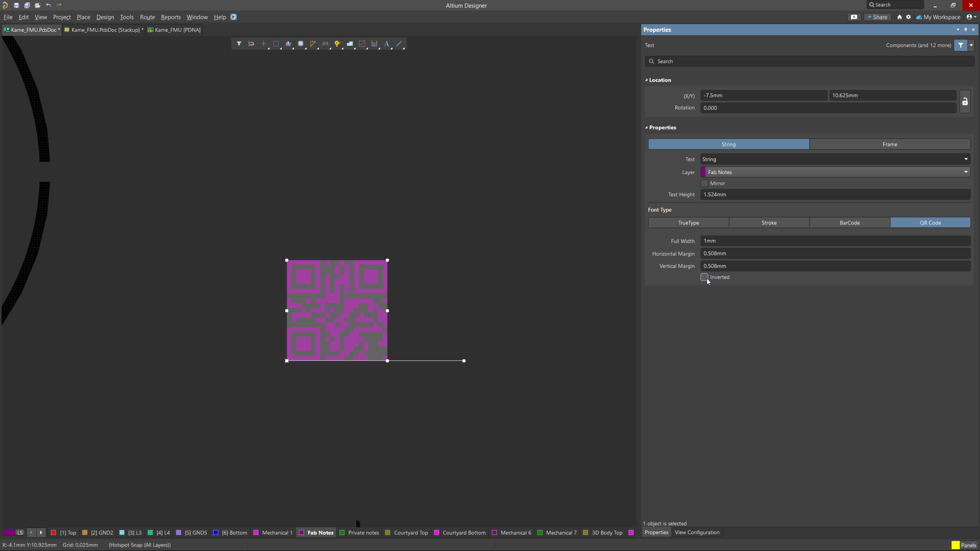Collapse the Location section
The image size is (980, 551).
pos(646,80)
